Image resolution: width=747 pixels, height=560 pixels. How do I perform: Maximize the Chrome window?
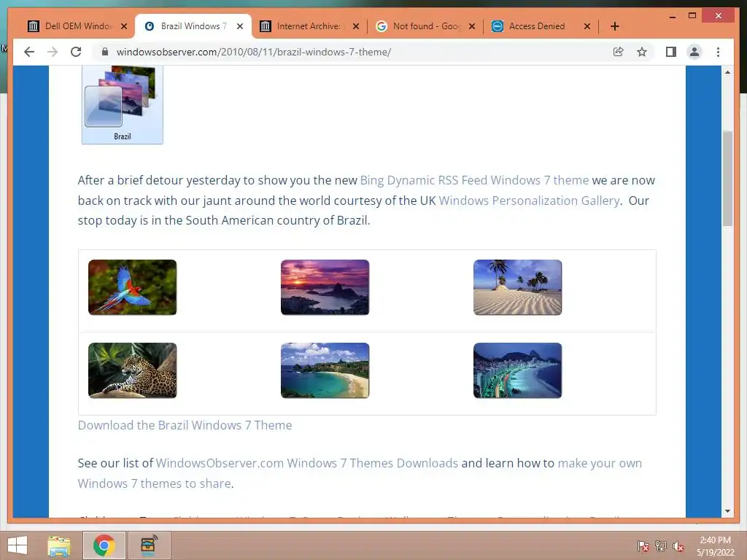click(692, 16)
